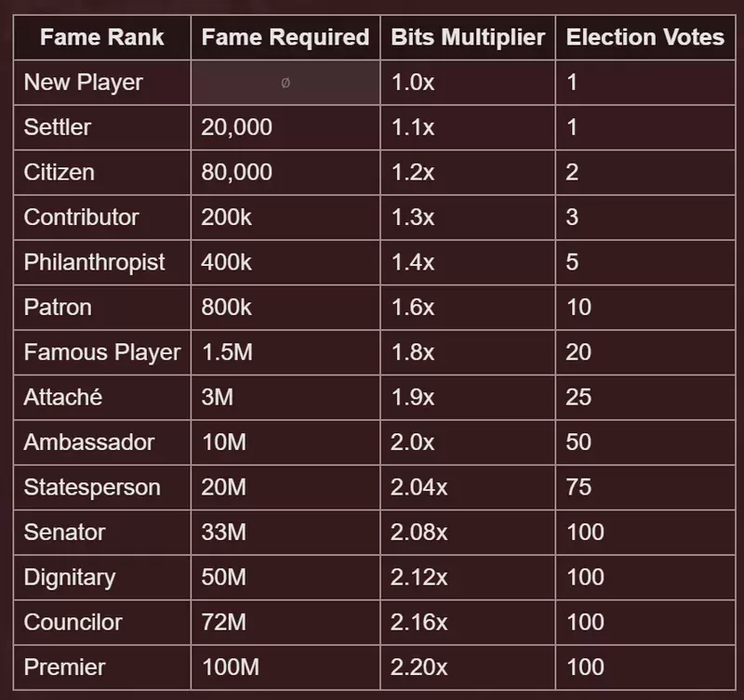Select the Councilor 2.16x multiplier cell
Image resolution: width=744 pixels, height=700 pixels.
click(x=468, y=622)
